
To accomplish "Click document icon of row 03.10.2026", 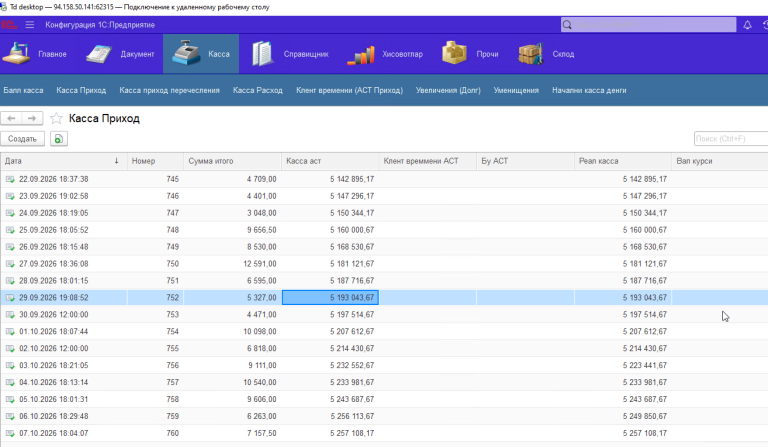I will pos(10,366).
